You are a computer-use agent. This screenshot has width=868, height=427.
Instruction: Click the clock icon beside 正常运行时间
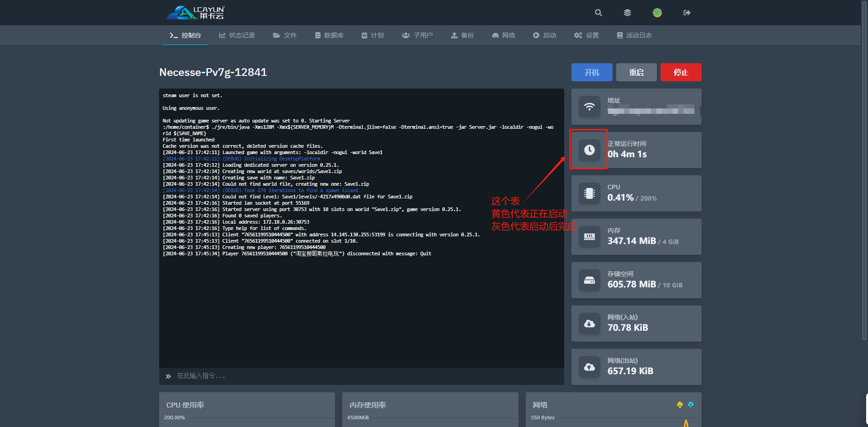pos(590,150)
